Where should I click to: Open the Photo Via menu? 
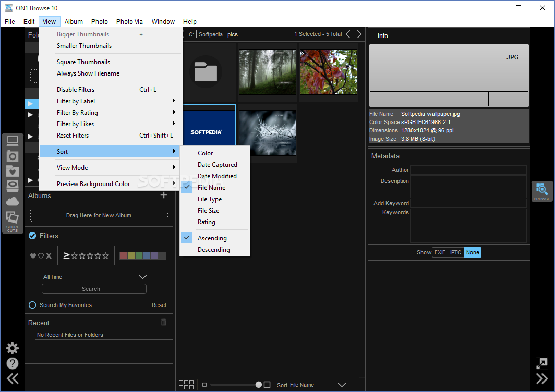[x=129, y=21]
